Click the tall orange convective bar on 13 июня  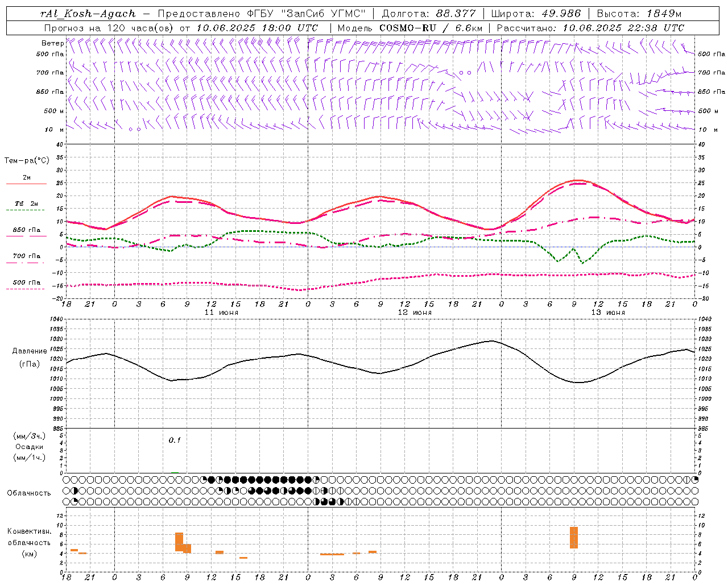pyautogui.click(x=574, y=538)
